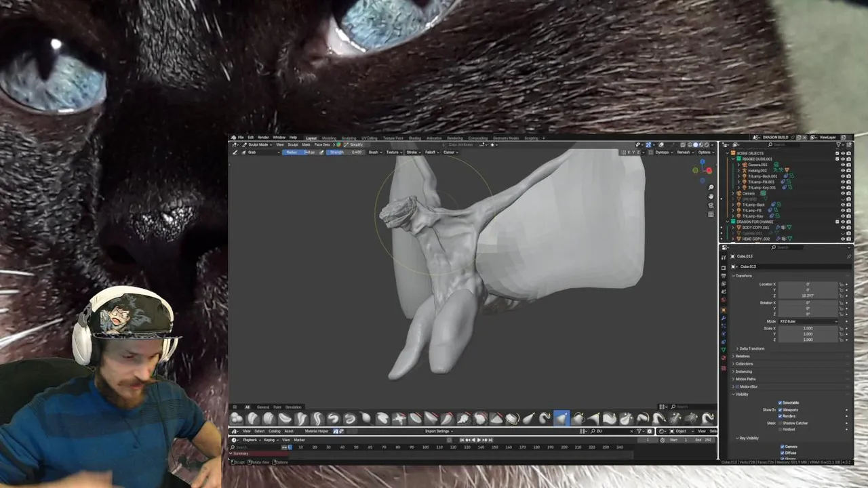Collapse the SCENE OBJECTS collection in outliner
The height and width of the screenshot is (488, 868).
click(728, 153)
